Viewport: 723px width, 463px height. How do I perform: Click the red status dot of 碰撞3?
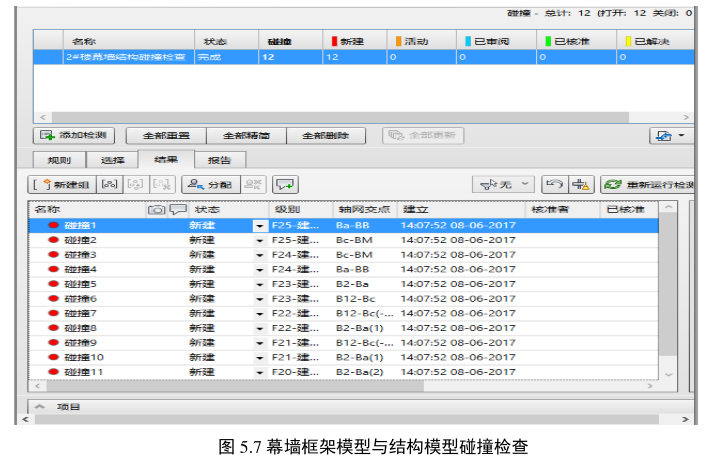click(53, 255)
